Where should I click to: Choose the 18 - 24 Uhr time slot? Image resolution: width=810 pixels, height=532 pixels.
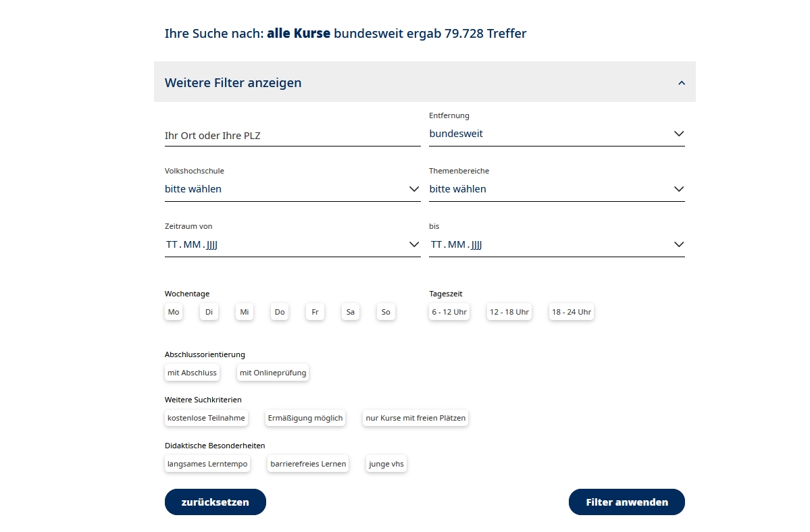[571, 312]
